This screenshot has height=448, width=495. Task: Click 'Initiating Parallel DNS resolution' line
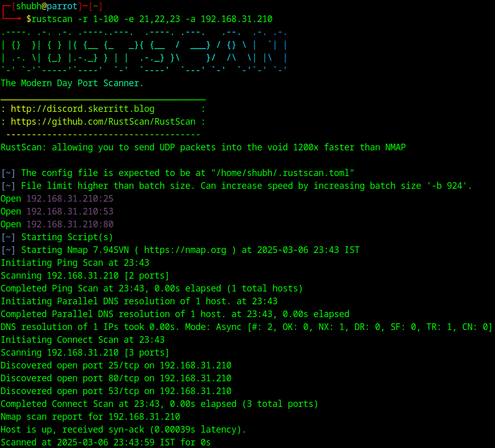click(x=139, y=302)
